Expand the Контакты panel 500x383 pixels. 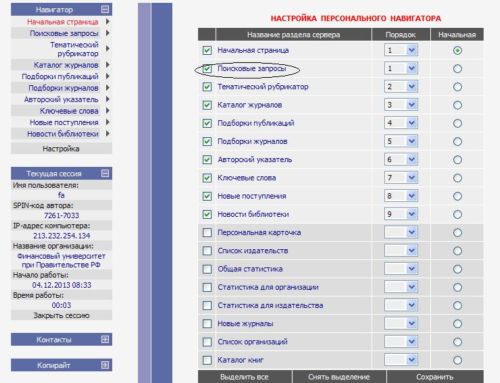coord(105,340)
